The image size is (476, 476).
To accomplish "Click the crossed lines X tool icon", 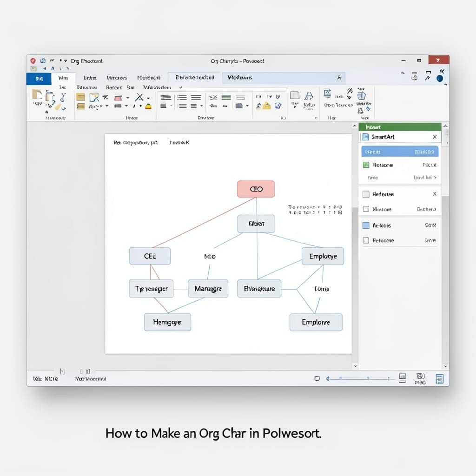I will click(139, 97).
